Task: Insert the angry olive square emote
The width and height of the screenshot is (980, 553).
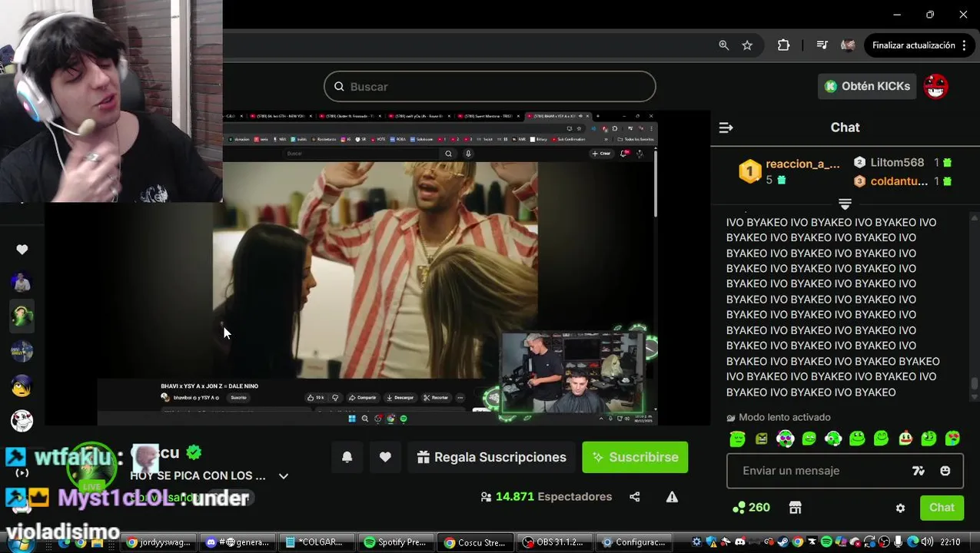Action: tap(761, 439)
